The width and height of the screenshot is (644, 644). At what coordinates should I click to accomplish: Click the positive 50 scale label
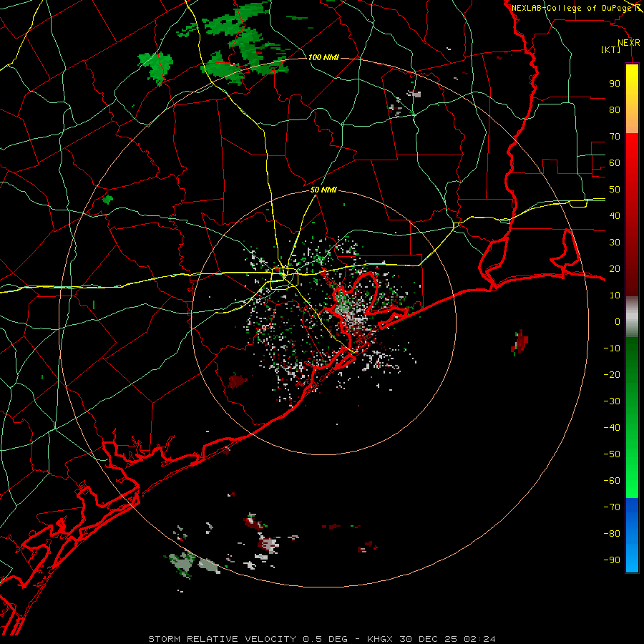(615, 190)
